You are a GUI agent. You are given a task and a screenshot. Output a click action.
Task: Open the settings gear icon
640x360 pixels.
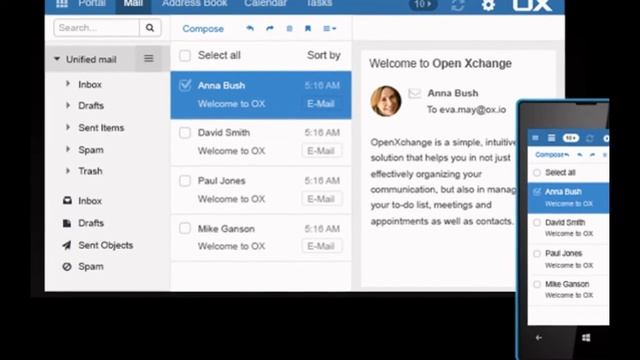[x=488, y=4]
